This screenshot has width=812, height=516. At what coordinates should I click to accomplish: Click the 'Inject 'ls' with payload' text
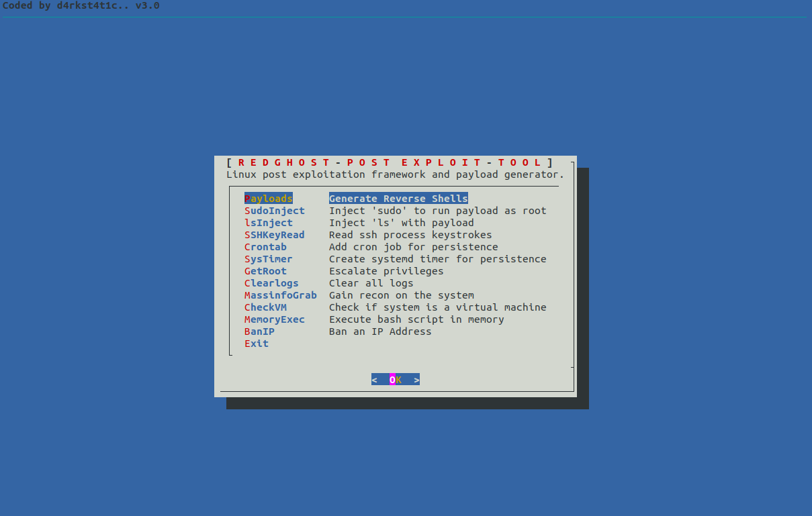402,223
